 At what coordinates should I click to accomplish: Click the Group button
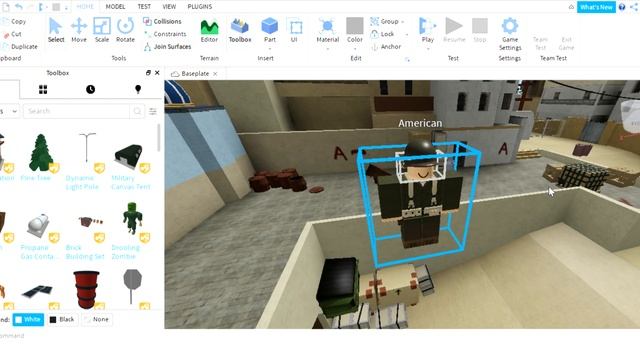click(x=384, y=21)
